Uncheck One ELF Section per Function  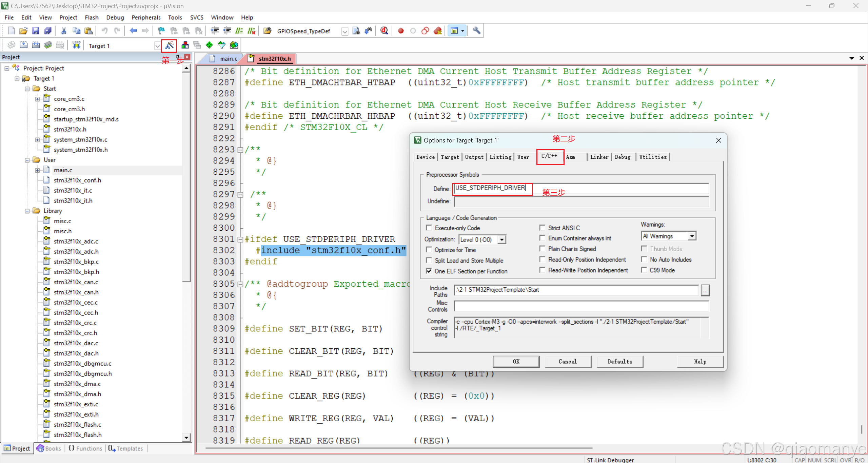429,271
